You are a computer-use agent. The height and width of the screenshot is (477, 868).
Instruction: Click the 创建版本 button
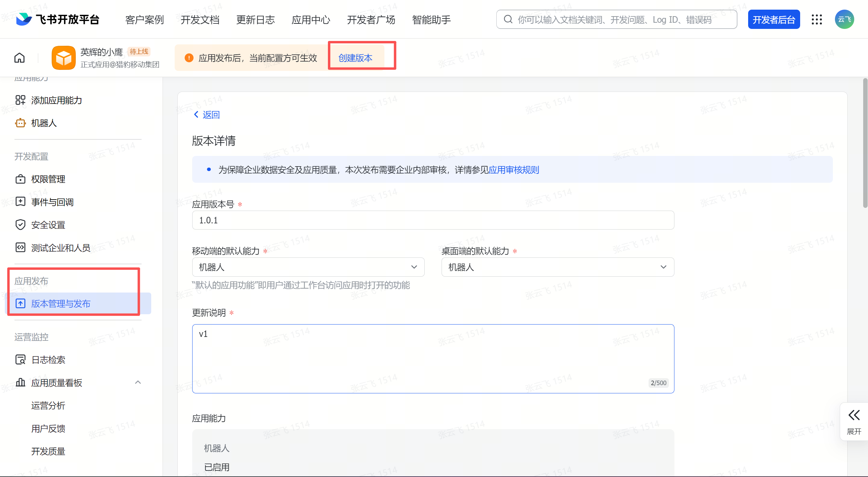(355, 58)
